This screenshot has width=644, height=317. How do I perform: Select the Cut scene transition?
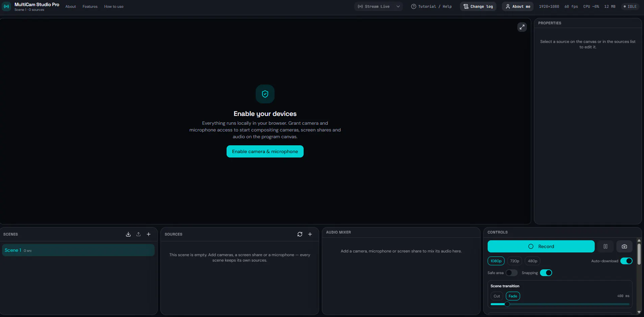point(497,296)
